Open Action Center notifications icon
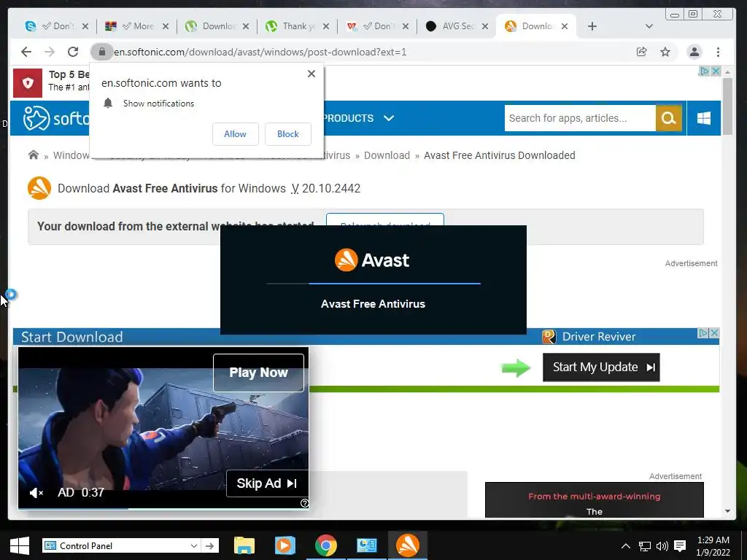 click(680, 545)
